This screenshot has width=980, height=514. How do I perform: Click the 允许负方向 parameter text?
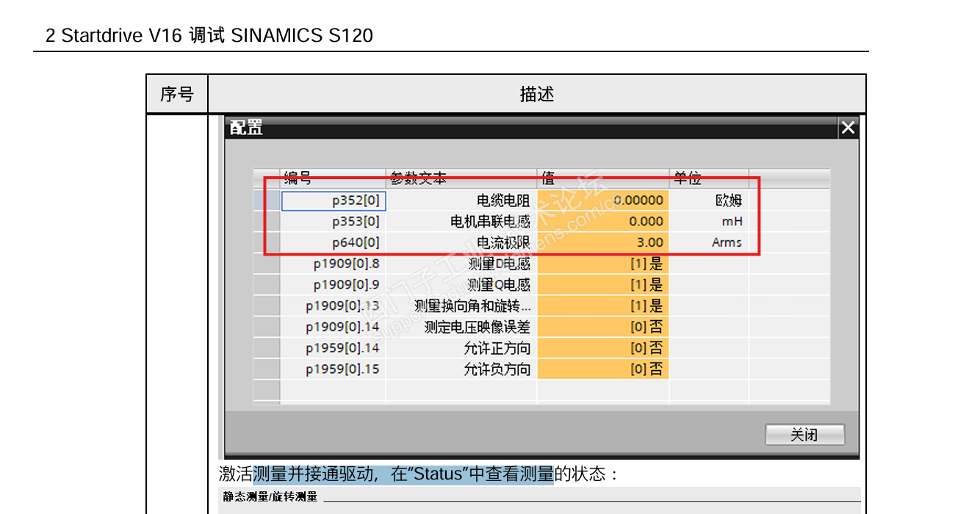click(497, 369)
